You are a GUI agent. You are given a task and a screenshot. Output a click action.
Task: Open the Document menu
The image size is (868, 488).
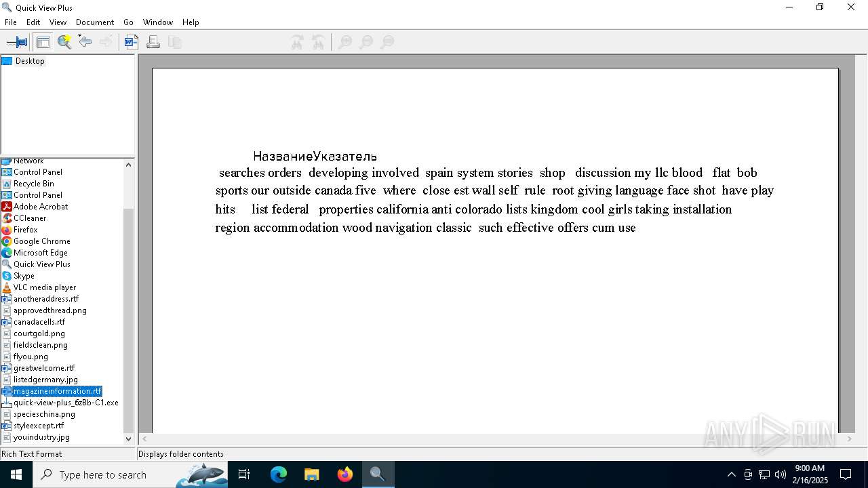(95, 22)
